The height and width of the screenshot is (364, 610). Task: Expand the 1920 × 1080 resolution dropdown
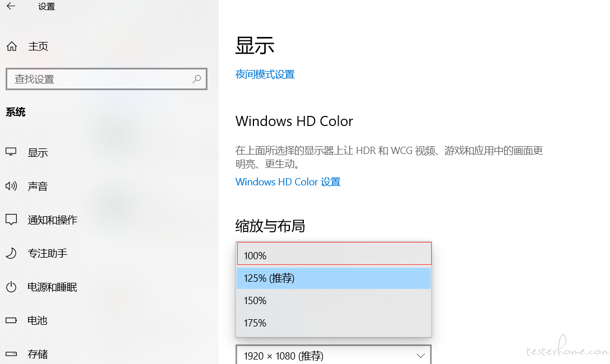click(334, 355)
